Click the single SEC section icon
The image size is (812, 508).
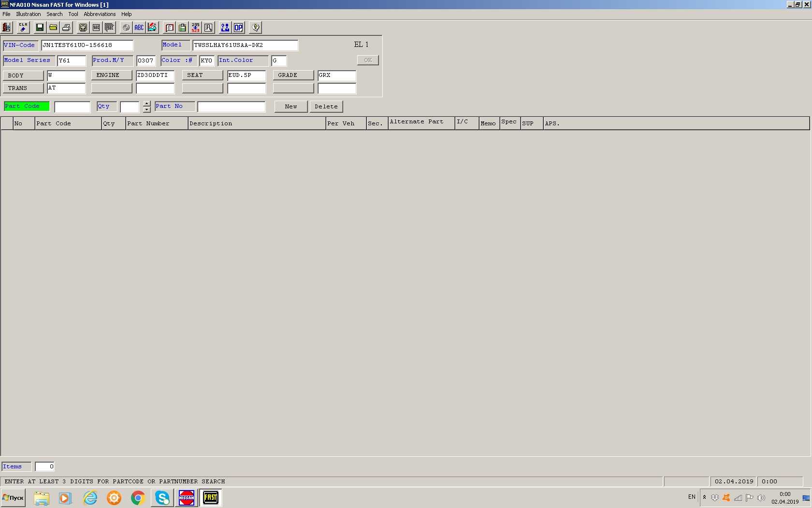click(96, 28)
